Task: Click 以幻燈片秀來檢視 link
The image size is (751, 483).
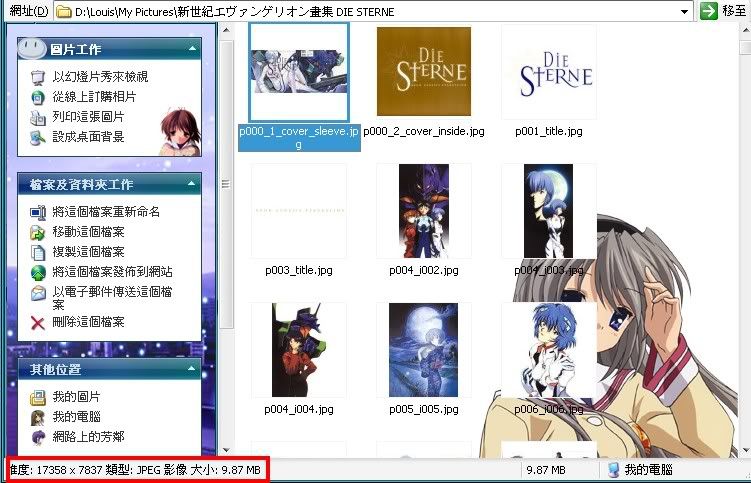Action: click(x=100, y=77)
